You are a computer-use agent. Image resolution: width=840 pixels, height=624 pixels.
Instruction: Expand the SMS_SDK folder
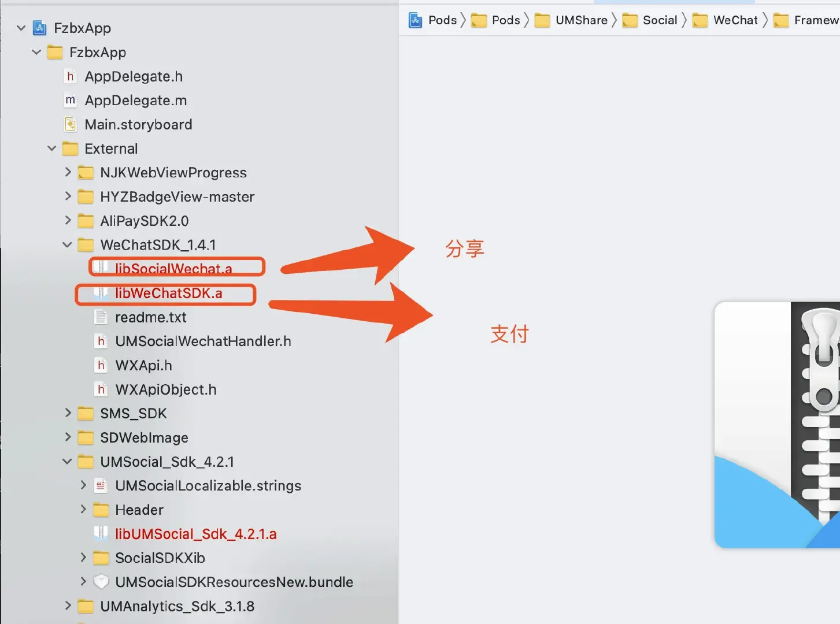click(68, 413)
